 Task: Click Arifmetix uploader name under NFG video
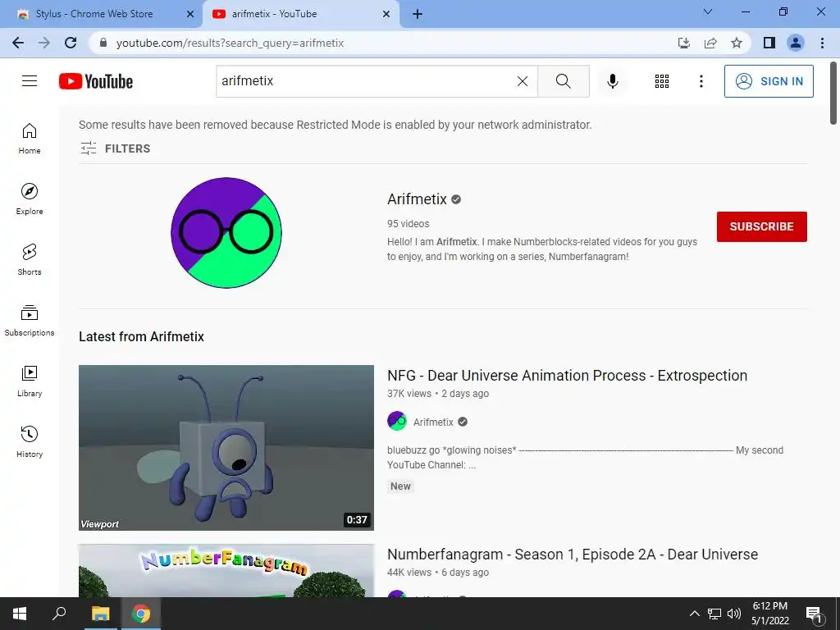point(433,422)
